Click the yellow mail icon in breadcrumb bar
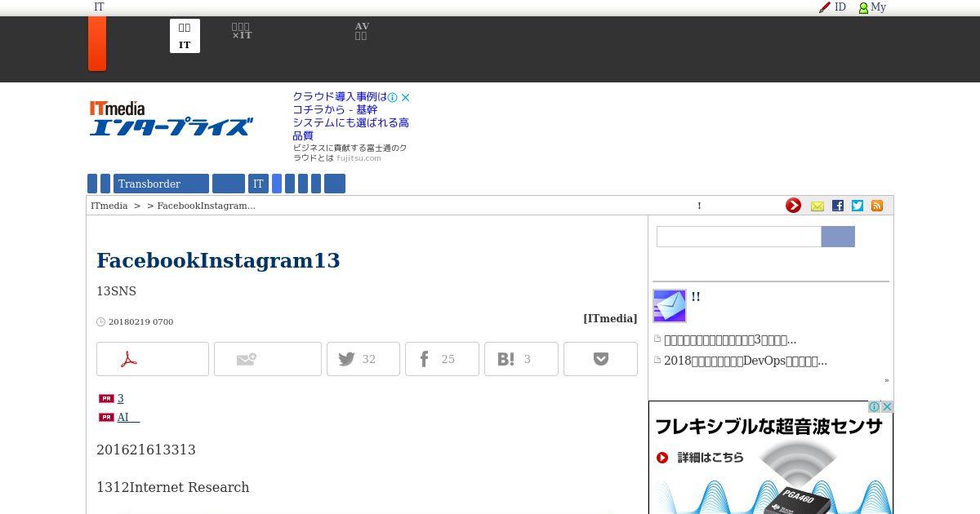This screenshot has height=514, width=980. pyautogui.click(x=817, y=206)
